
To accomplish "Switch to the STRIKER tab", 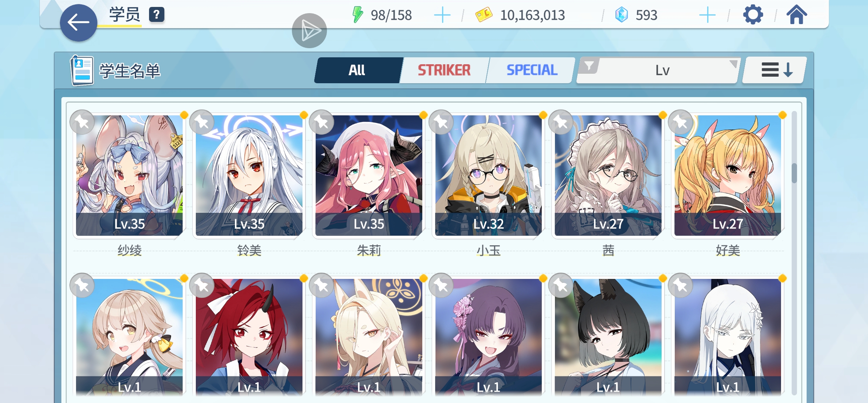I will click(444, 70).
